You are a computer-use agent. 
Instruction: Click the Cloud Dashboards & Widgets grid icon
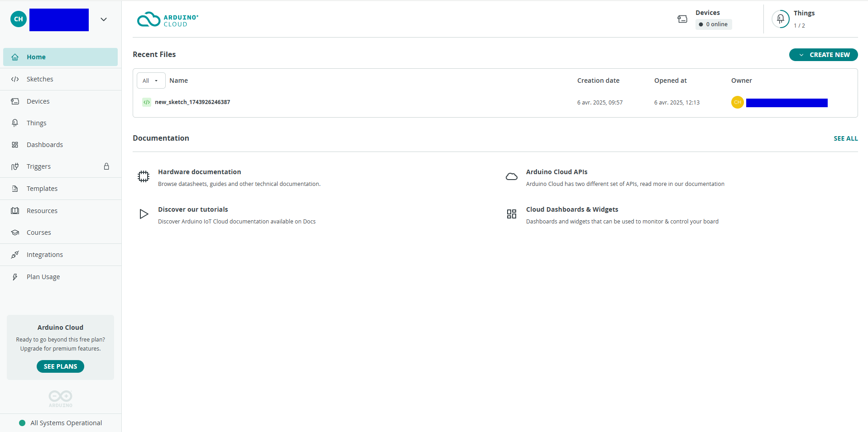[x=511, y=214]
